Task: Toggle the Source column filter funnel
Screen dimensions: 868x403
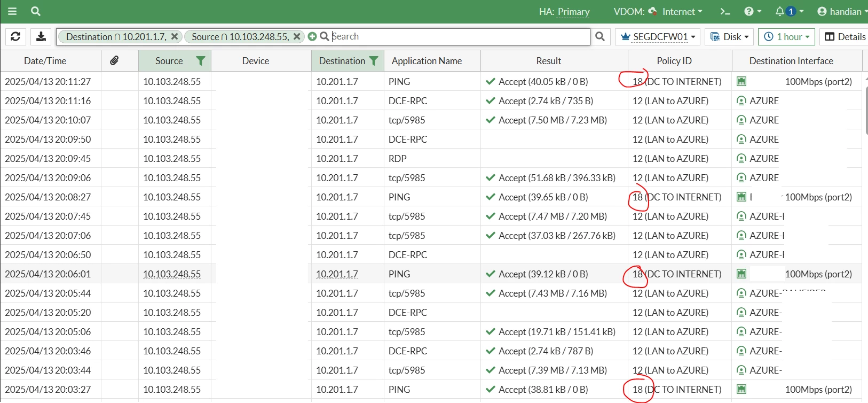Action: click(x=201, y=61)
